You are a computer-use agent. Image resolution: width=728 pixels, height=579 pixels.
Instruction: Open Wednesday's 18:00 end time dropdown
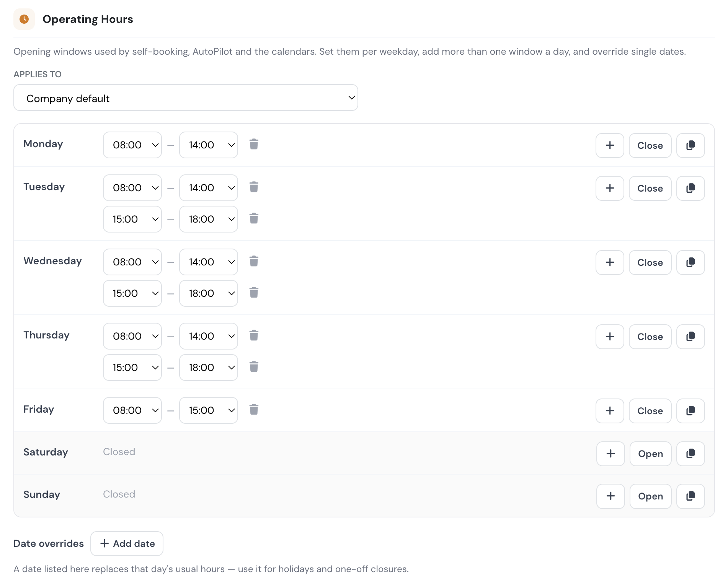tap(209, 293)
